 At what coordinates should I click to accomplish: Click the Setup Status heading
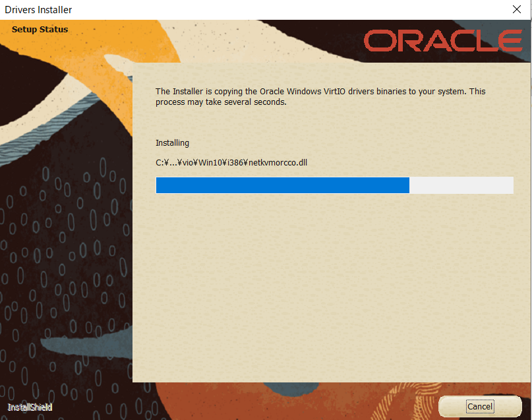(40, 30)
